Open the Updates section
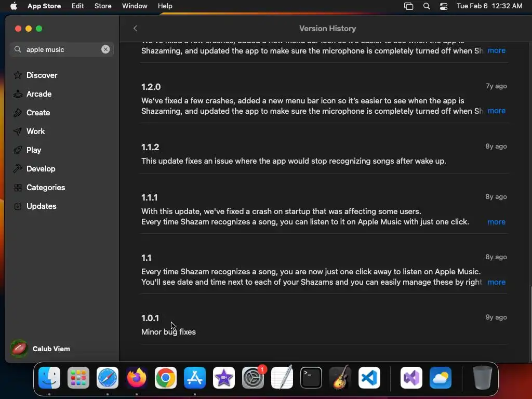 [x=42, y=206]
